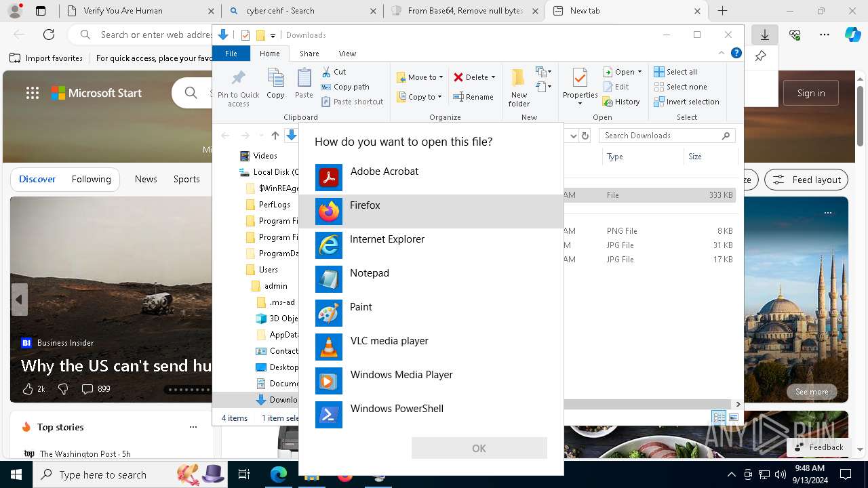Open the Windows Start menu
868x488 pixels.
(x=16, y=474)
